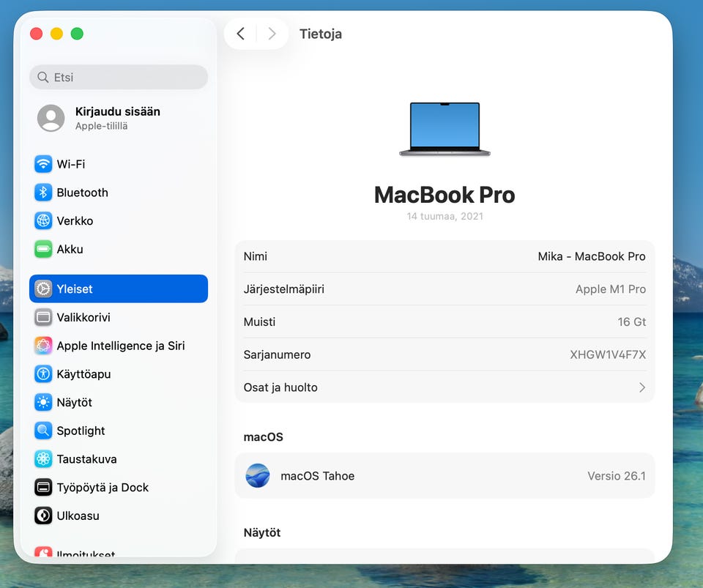Click the Verkko globe icon
Viewport: 703px width, 588px height.
click(x=43, y=220)
